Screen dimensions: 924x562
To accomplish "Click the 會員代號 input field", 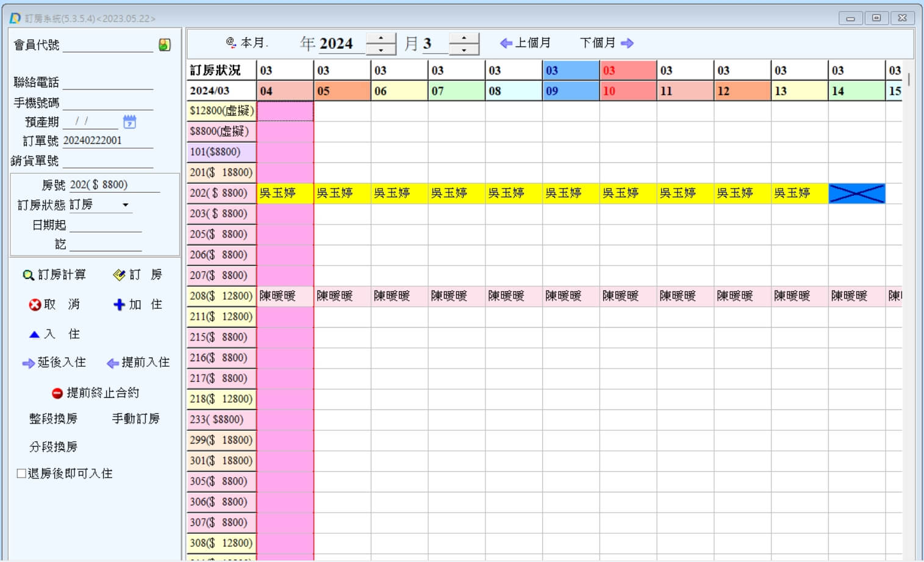I will coord(108,45).
